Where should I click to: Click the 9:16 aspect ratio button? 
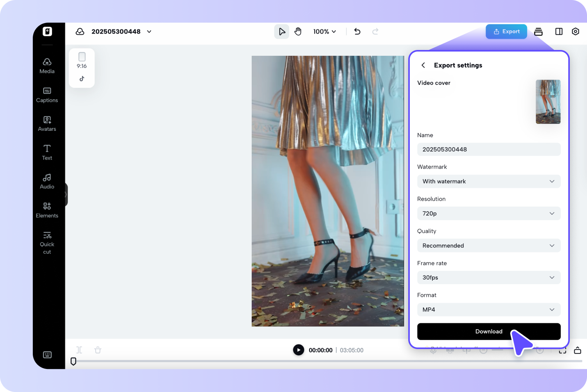pyautogui.click(x=82, y=61)
